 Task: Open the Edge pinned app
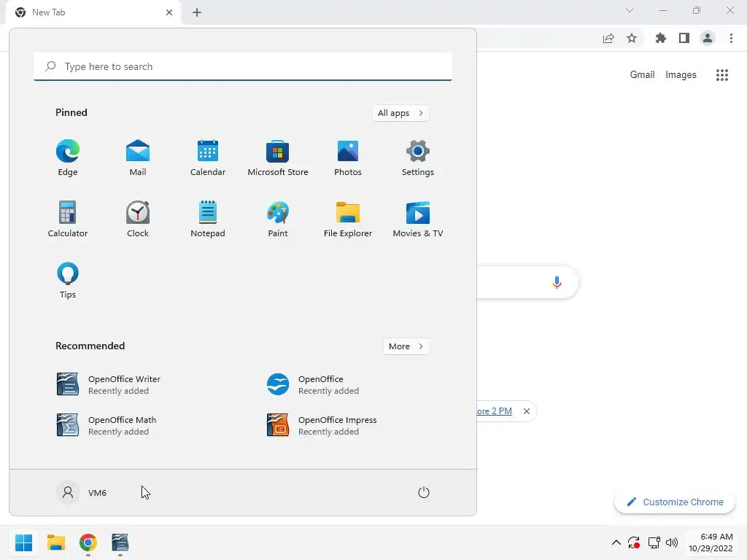tap(68, 158)
